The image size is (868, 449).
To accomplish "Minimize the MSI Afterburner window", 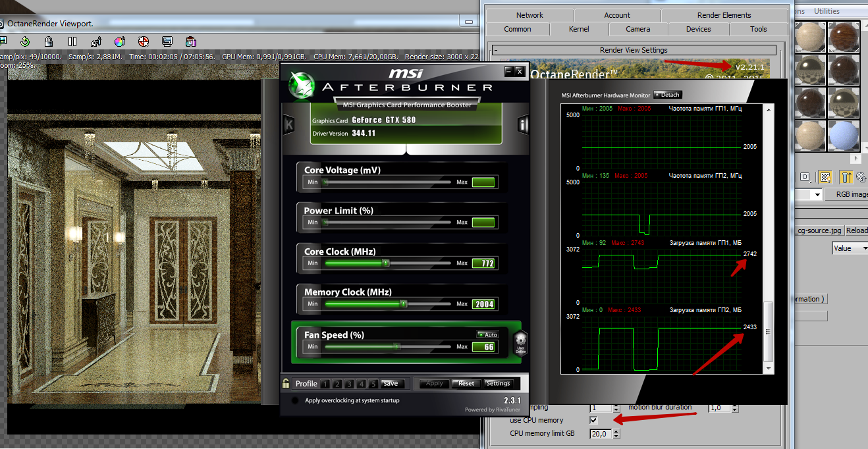I will [508, 70].
